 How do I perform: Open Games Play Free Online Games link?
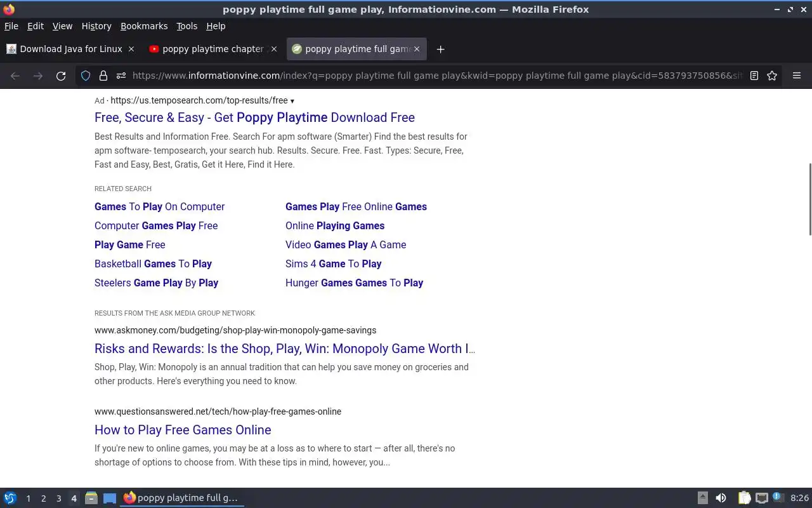[356, 206]
